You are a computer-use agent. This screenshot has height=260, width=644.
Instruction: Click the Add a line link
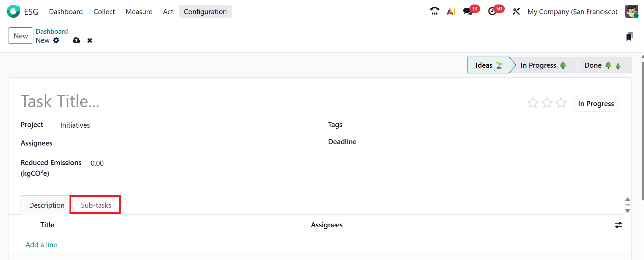click(41, 245)
